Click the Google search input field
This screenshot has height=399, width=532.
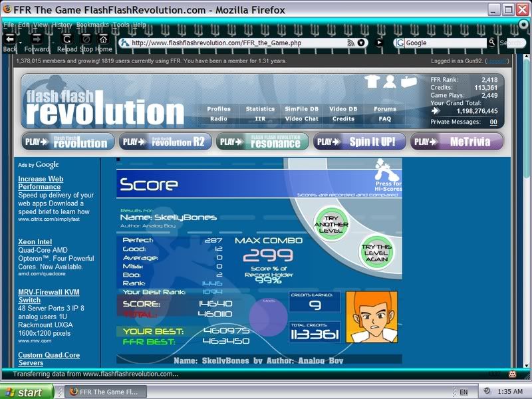[444, 43]
